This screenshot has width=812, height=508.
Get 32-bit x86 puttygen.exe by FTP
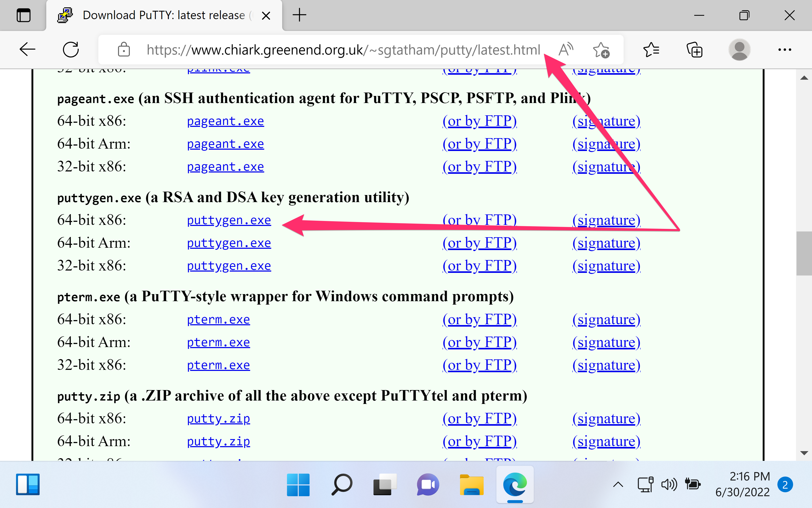pos(480,266)
